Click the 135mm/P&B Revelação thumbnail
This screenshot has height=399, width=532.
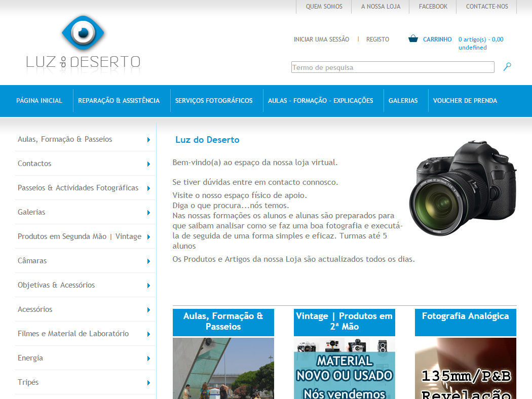[x=466, y=368]
